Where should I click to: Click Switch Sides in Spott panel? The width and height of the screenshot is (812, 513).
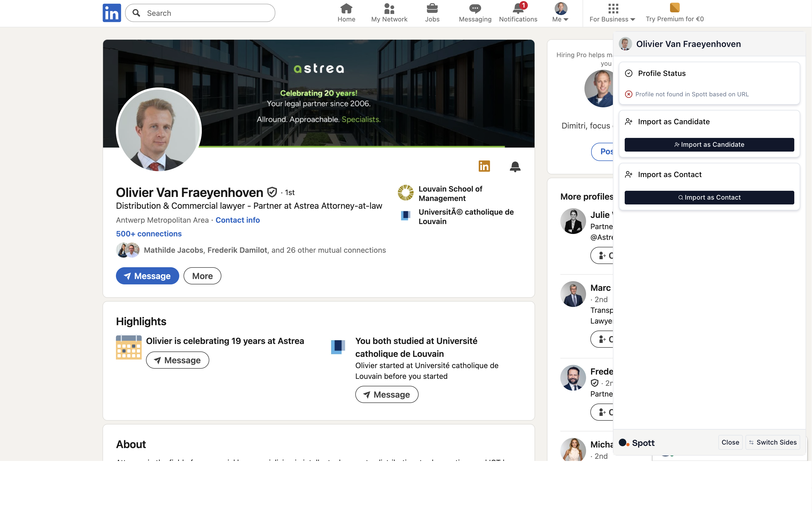(x=773, y=442)
